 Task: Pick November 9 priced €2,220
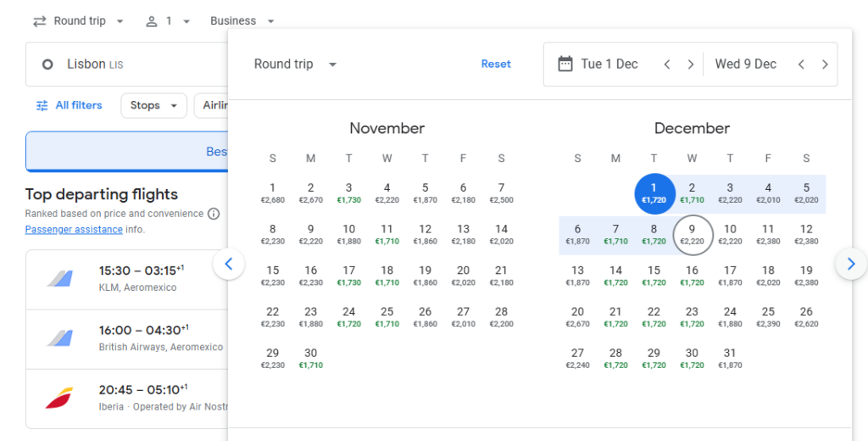310,234
